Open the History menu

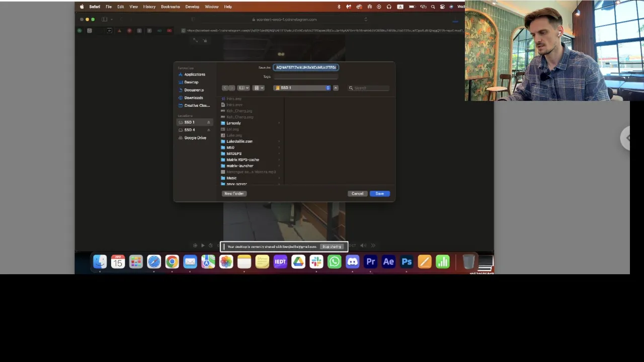pyautogui.click(x=149, y=7)
